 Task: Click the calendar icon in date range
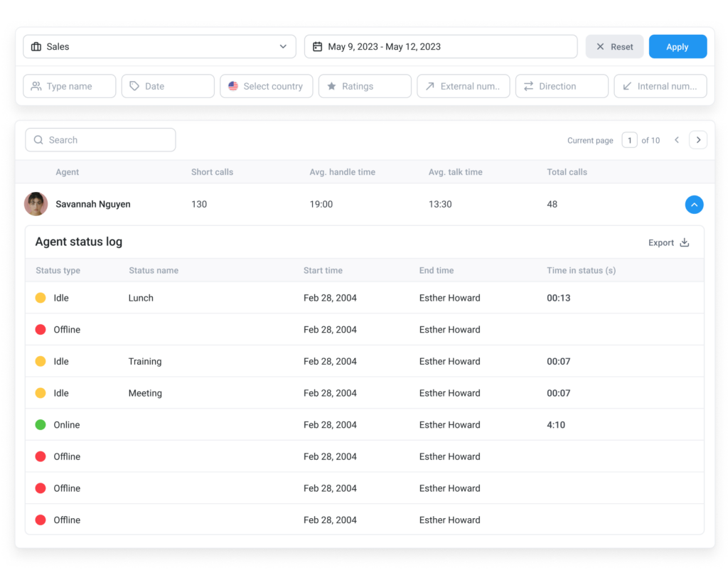(x=317, y=47)
